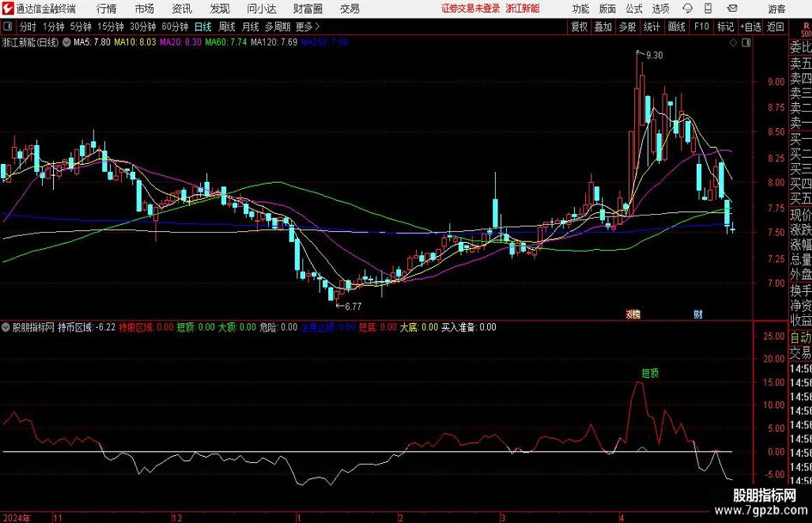Click the 标记 mark button
The image size is (812, 523).
pos(725,27)
